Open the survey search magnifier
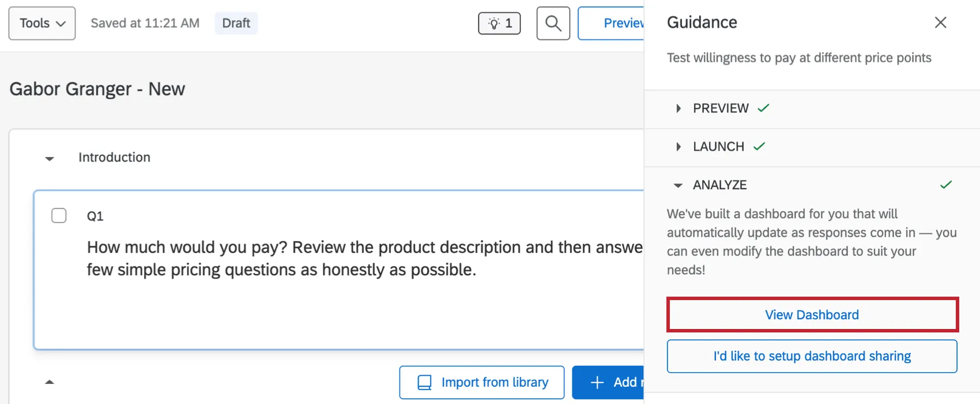Viewport: 980px width, 404px height. click(553, 23)
